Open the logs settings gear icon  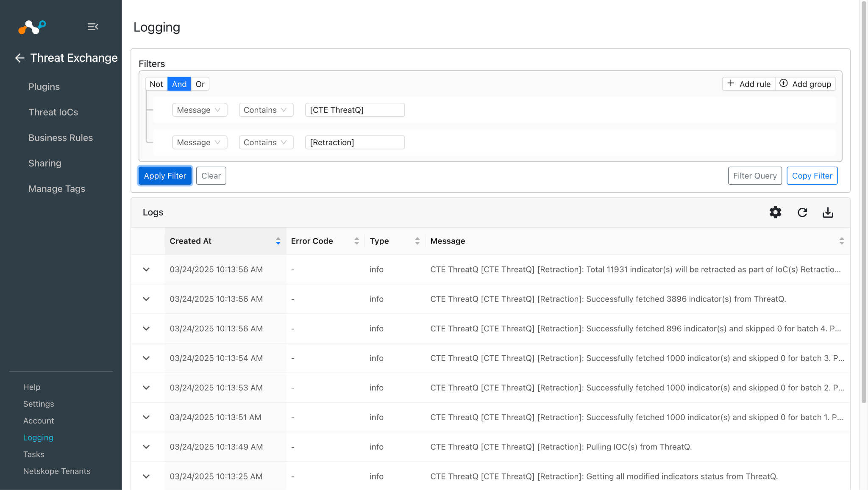[775, 212]
